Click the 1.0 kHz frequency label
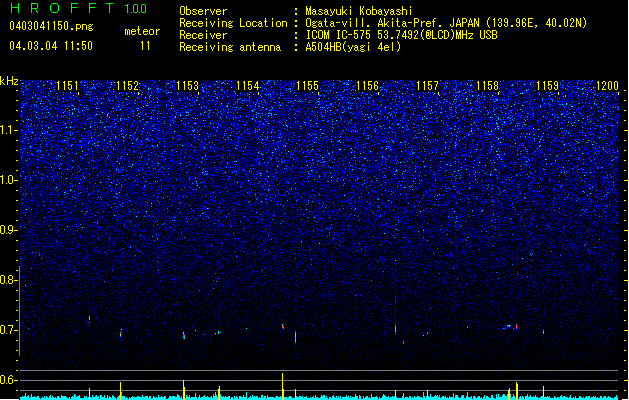Screen dimensions: 629x400 pos(9,180)
